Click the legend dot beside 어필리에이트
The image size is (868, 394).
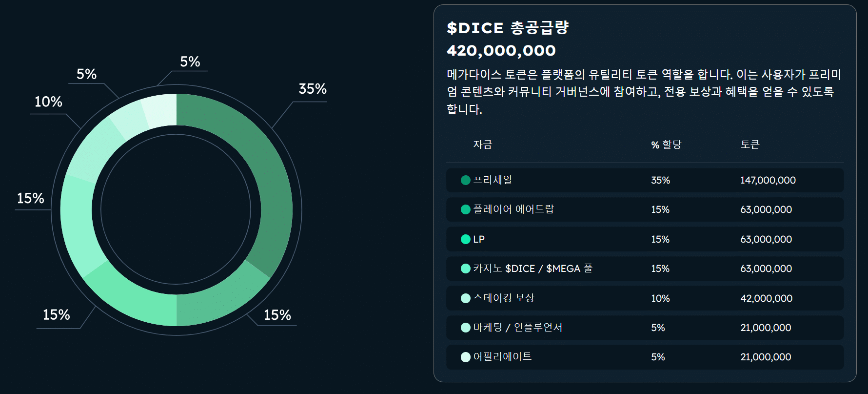point(466,357)
